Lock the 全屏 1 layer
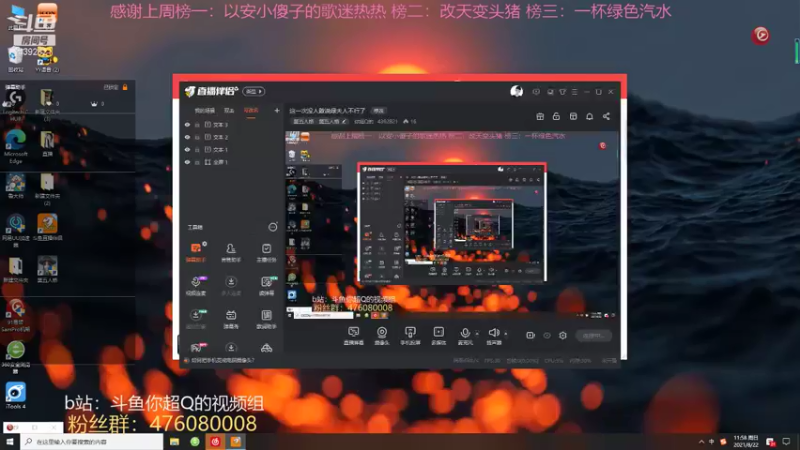Image resolution: width=800 pixels, height=450 pixels. click(197, 162)
